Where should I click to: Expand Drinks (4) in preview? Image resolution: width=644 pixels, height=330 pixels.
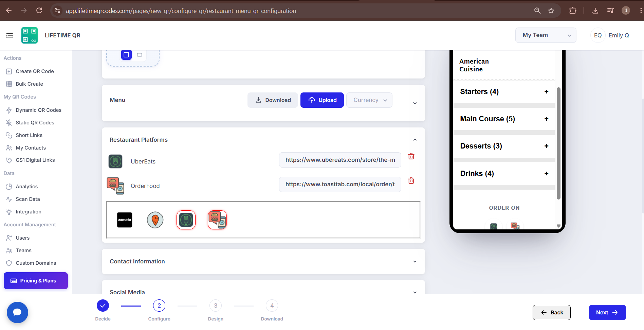pos(546,173)
